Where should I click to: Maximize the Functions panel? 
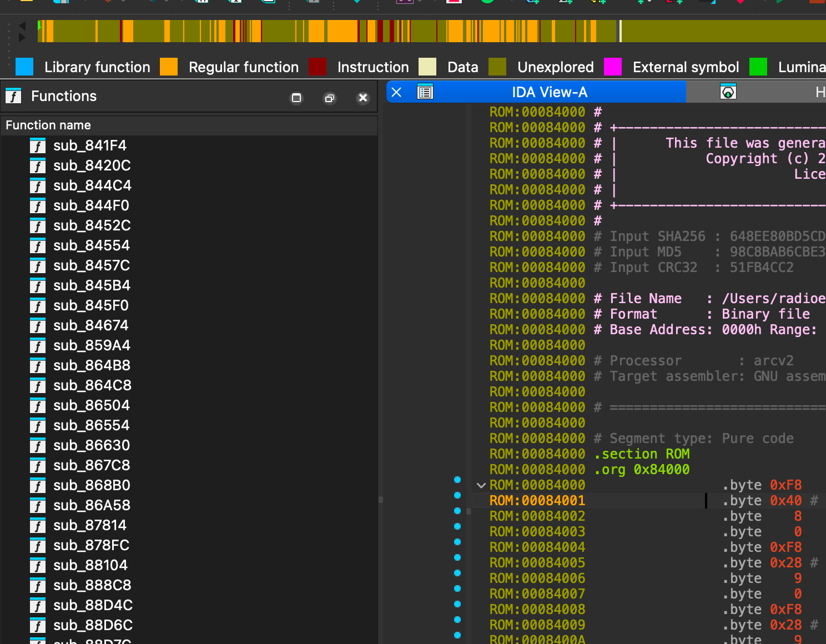296,98
